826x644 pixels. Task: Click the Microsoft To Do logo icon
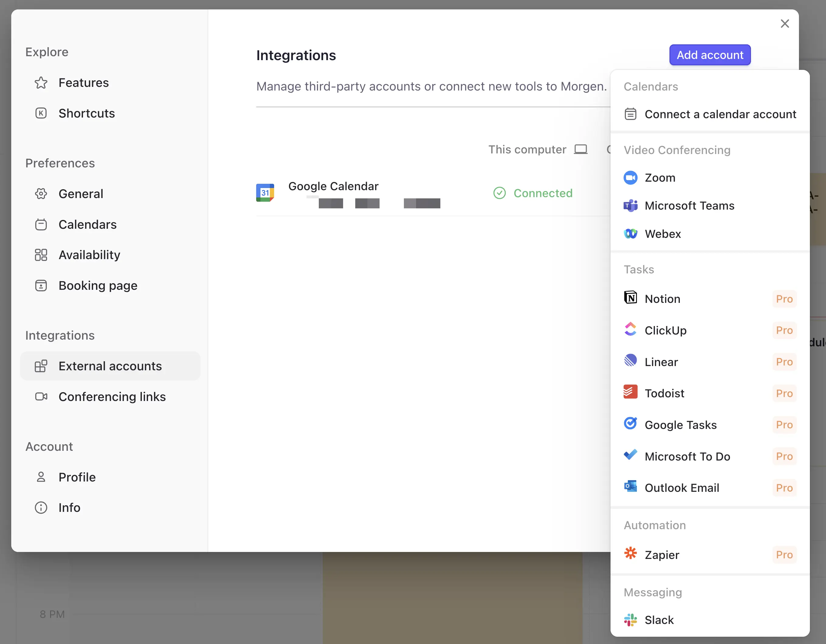pos(631,455)
